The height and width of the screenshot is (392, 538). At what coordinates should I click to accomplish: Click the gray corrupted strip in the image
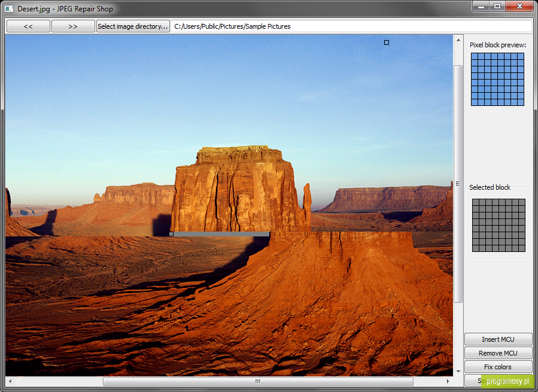point(221,234)
